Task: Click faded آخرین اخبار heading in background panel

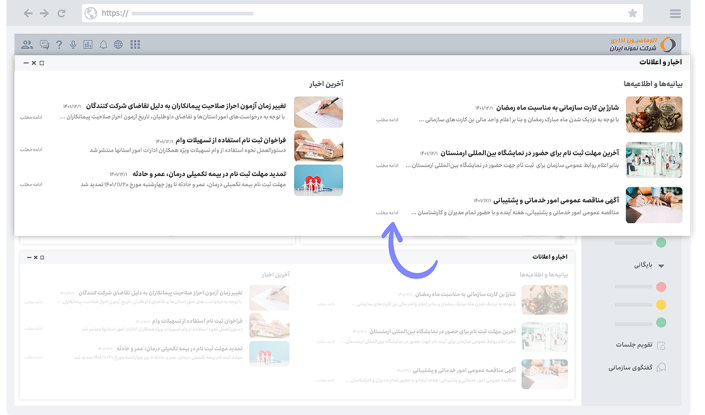Action: pos(276,274)
